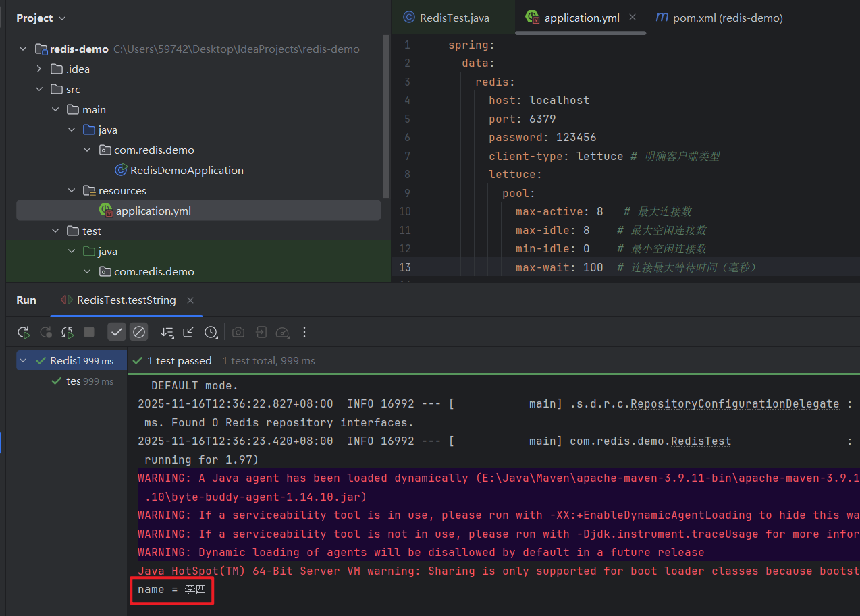860x616 pixels.
Task: Place cursor on port: 6379 line
Action: point(522,119)
